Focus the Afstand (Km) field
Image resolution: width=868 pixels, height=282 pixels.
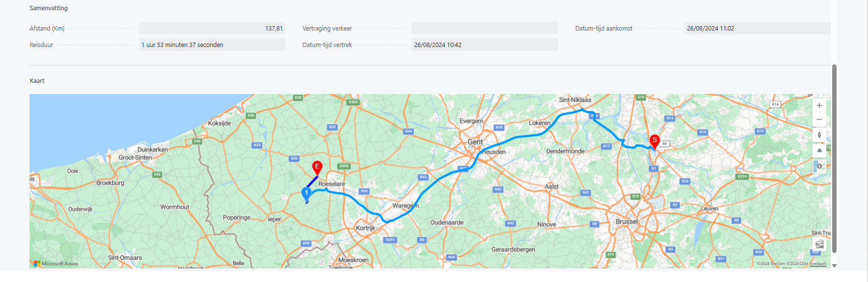(x=212, y=28)
